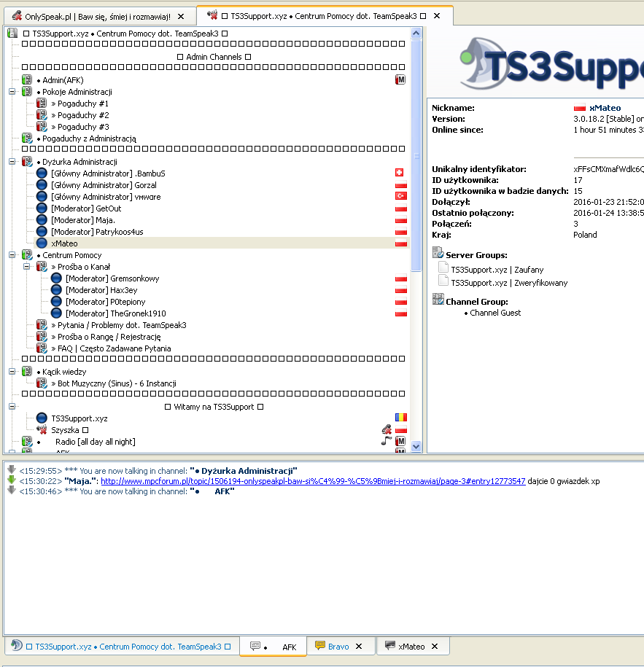644x667 pixels.
Task: Select the Szyszka user entry
Action: 69,430
